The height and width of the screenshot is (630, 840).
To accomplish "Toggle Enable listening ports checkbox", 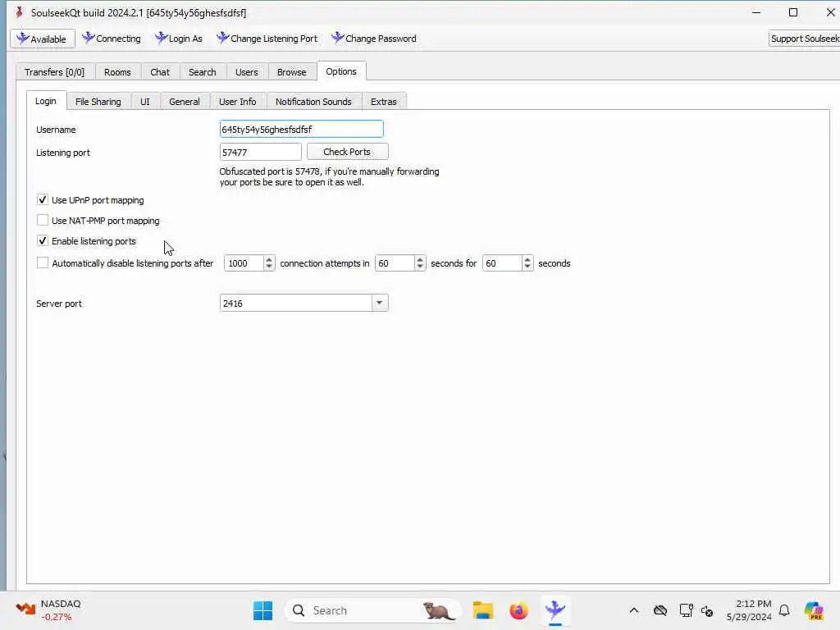I will (43, 240).
